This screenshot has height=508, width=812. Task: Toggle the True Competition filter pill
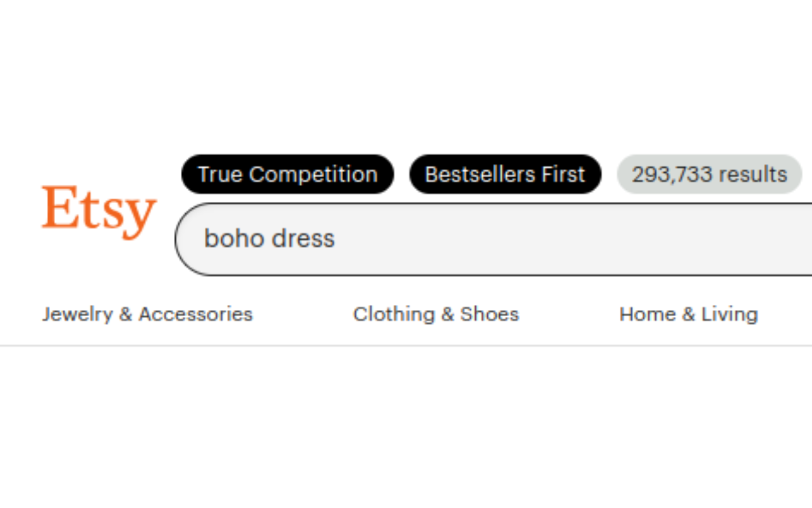pyautogui.click(x=287, y=174)
